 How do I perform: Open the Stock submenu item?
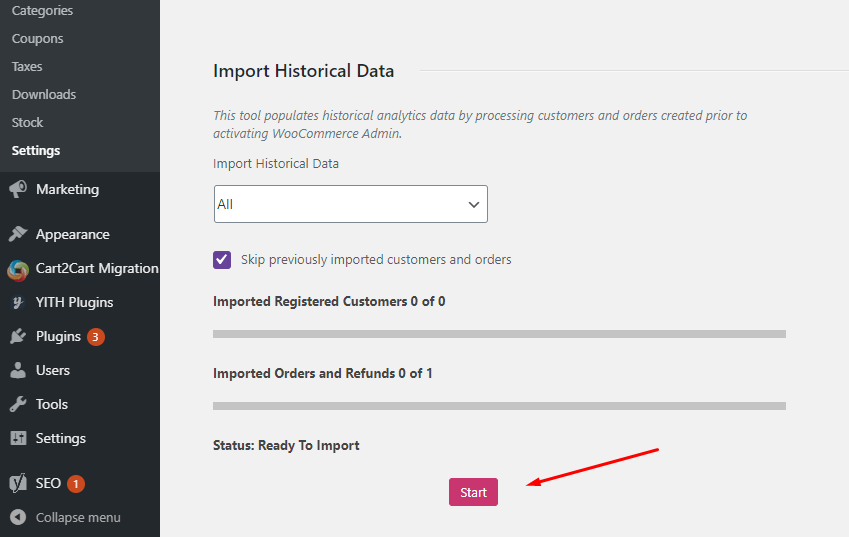click(27, 122)
